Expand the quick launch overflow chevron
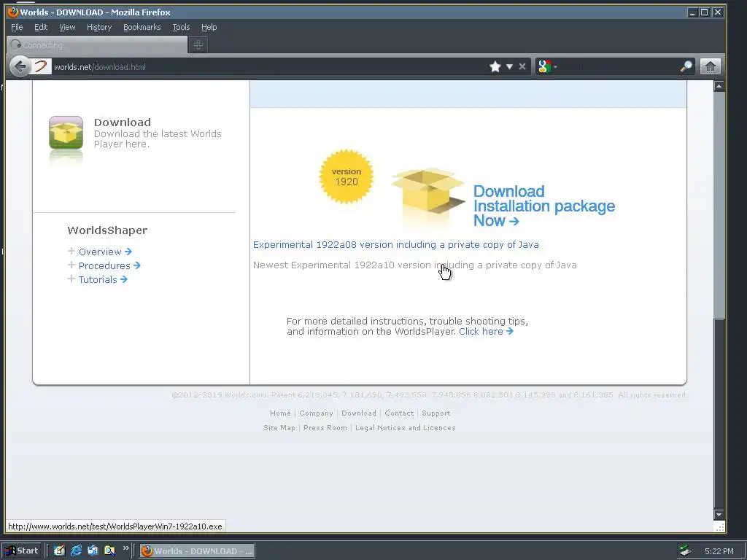Image resolution: width=747 pixels, height=560 pixels. click(x=125, y=549)
